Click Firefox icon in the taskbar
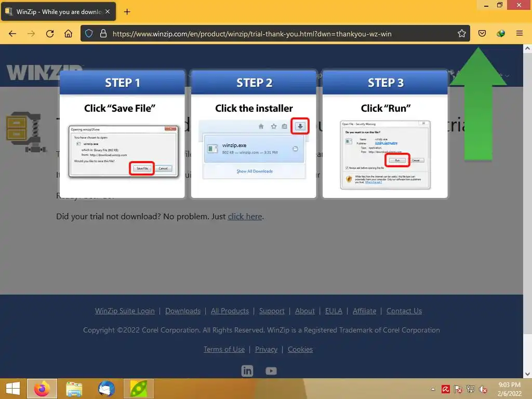 tap(42, 389)
